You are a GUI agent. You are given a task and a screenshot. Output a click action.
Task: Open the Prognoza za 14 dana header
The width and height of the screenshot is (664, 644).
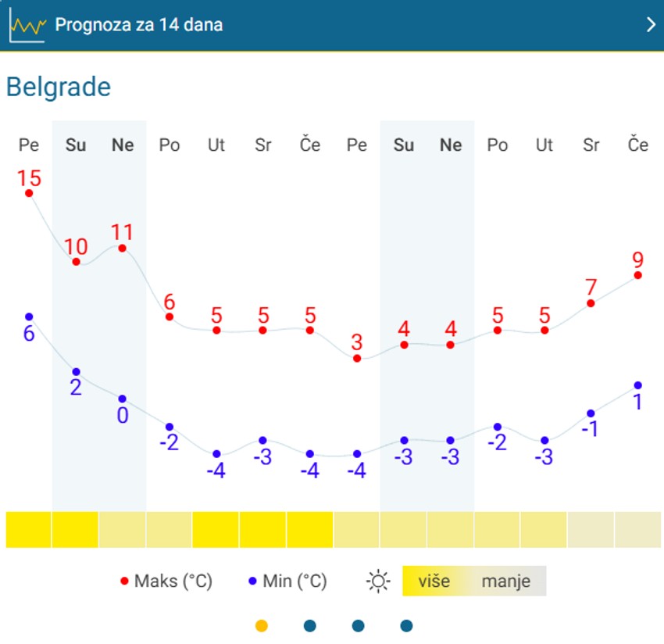(x=138, y=25)
